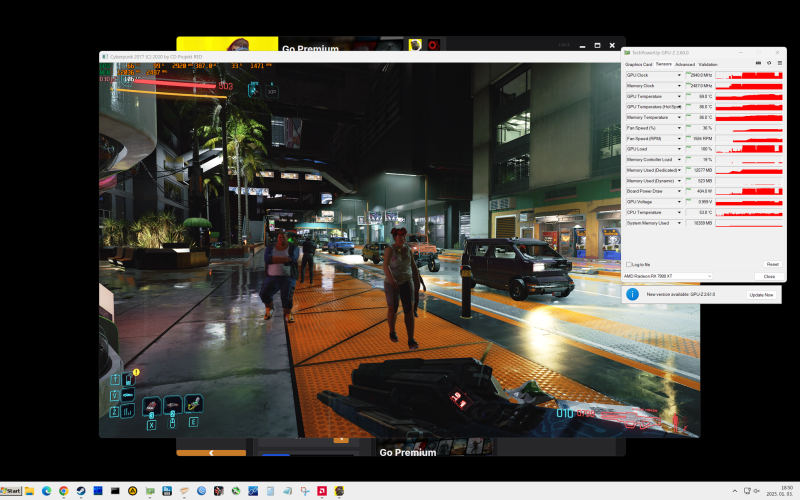The width and height of the screenshot is (800, 500).
Task: Click the System Memory Used sensor label
Action: coord(648,223)
